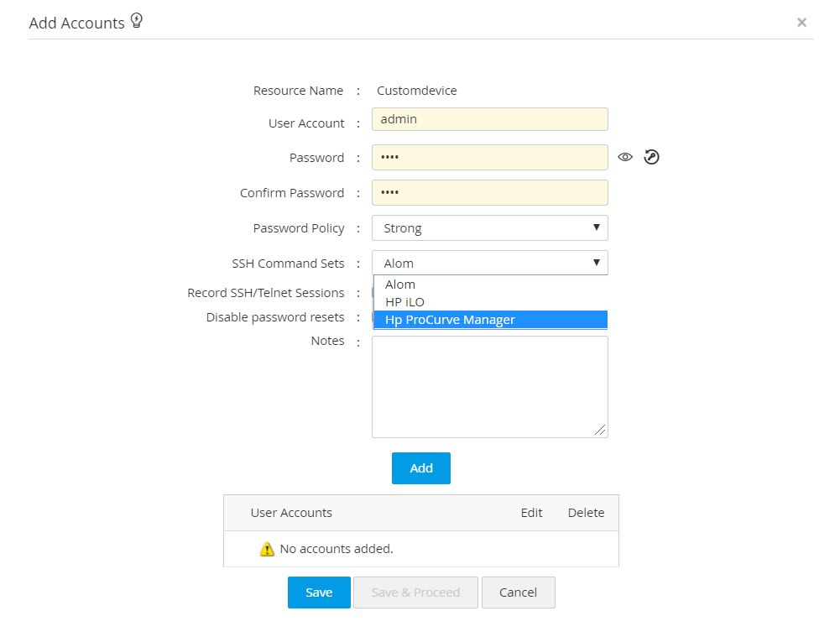This screenshot has width=840, height=637.
Task: Click the Save button
Action: (x=319, y=593)
